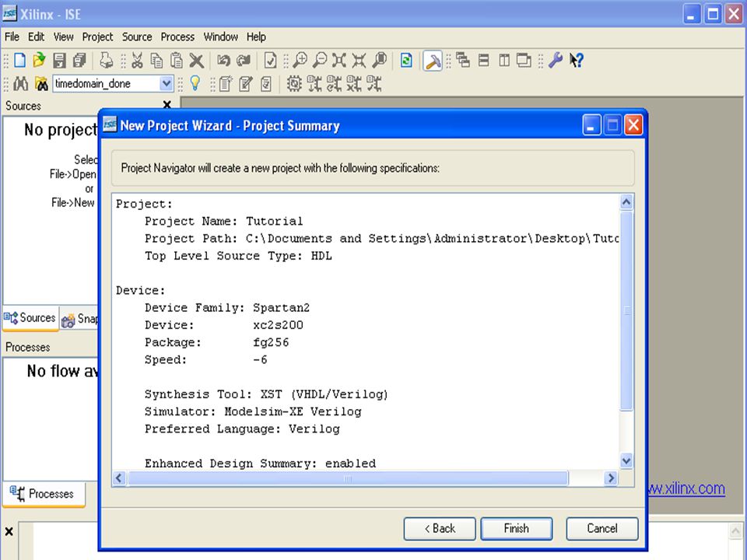
Task: Close the New Project Wizard dialog
Action: click(x=633, y=126)
